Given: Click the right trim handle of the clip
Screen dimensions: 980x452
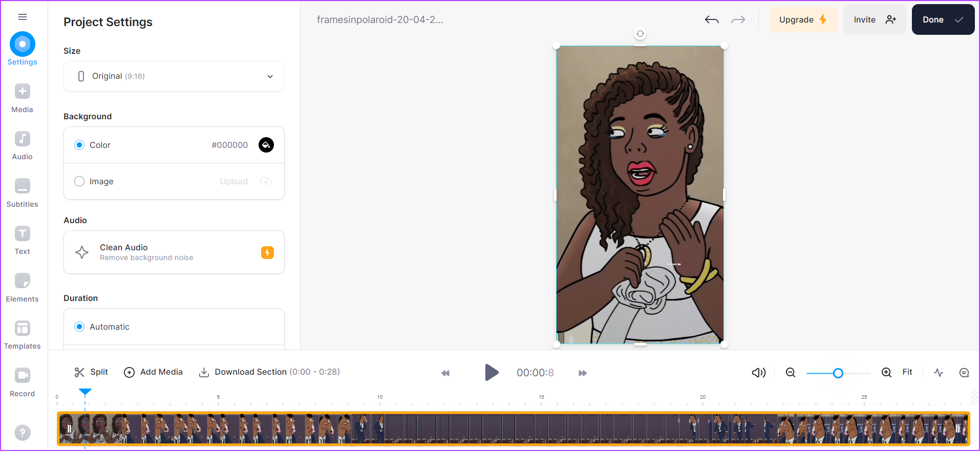Looking at the screenshot, I should pyautogui.click(x=958, y=429).
